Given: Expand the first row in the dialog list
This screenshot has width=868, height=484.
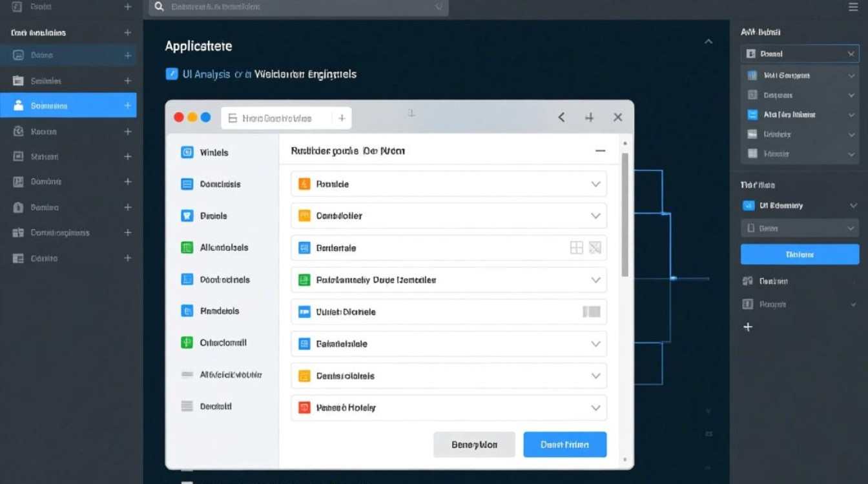Looking at the screenshot, I should click(x=595, y=184).
